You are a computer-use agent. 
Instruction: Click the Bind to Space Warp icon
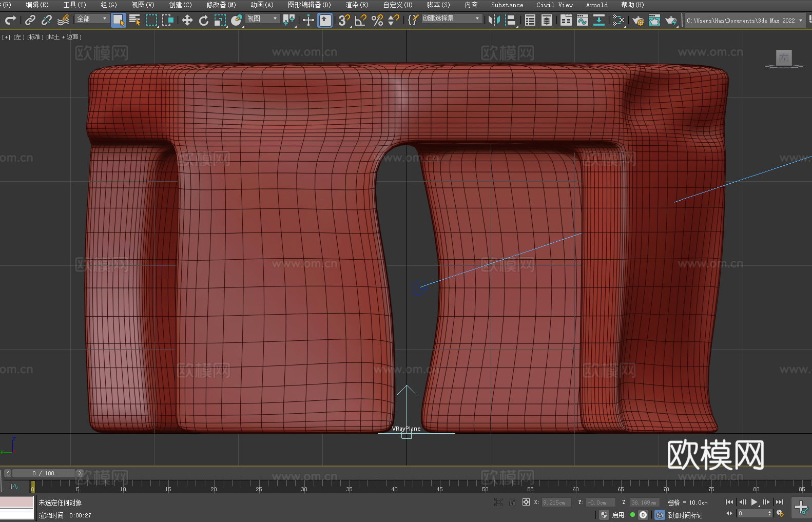click(63, 20)
